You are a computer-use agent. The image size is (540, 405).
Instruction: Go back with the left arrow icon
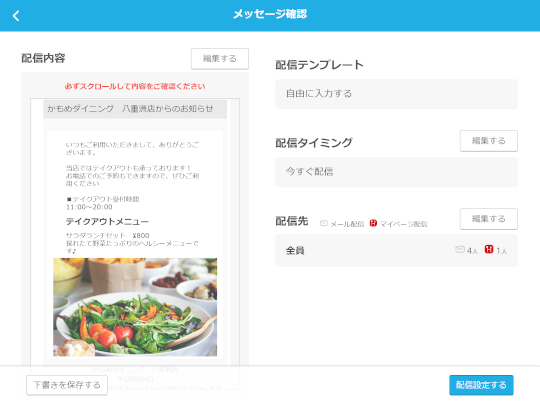click(16, 15)
